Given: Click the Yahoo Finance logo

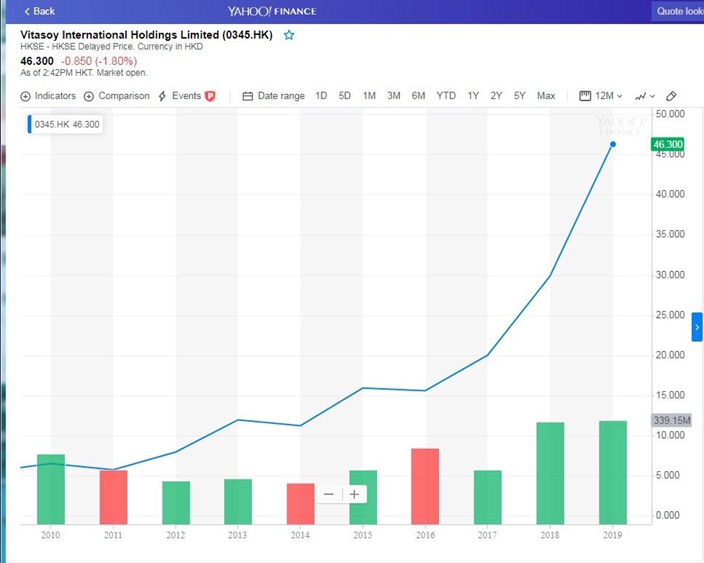Looking at the screenshot, I should [272, 11].
